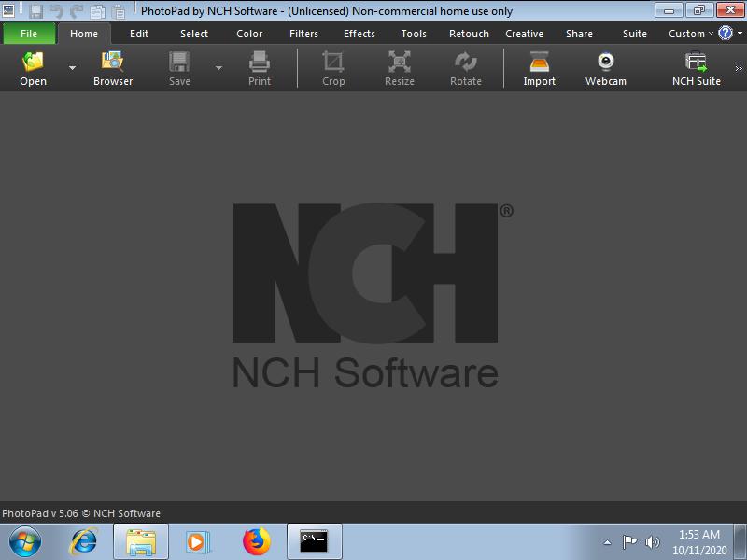Switch to the Creative tab
The width and height of the screenshot is (747, 560).
coord(524,34)
